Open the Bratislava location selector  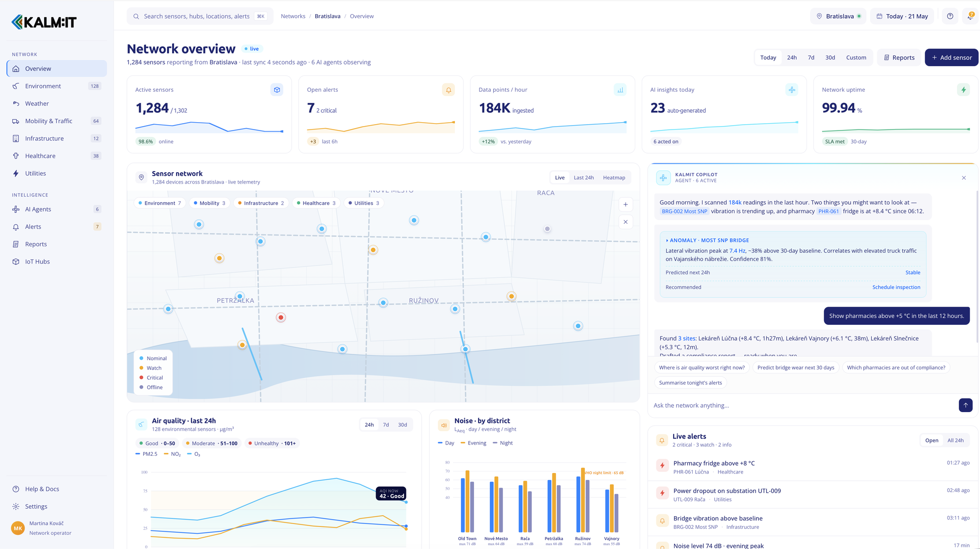point(838,16)
